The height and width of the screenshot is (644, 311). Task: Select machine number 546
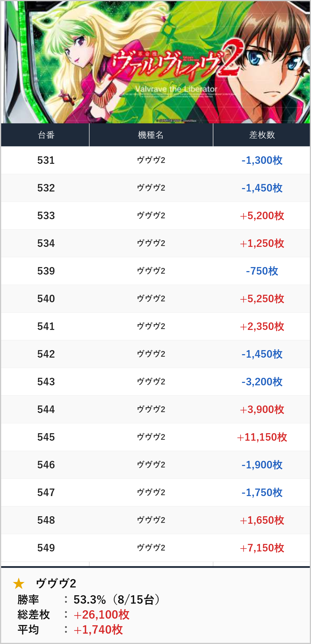point(46,465)
